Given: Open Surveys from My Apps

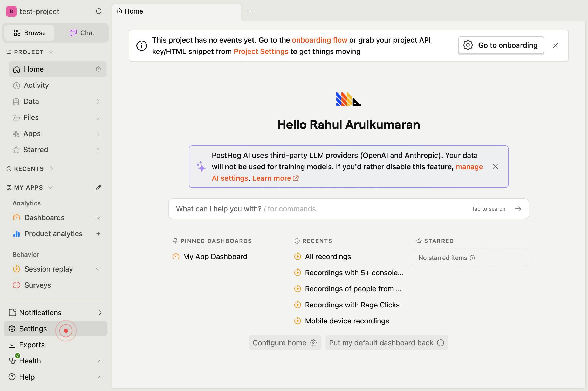Looking at the screenshot, I should pos(58,285).
